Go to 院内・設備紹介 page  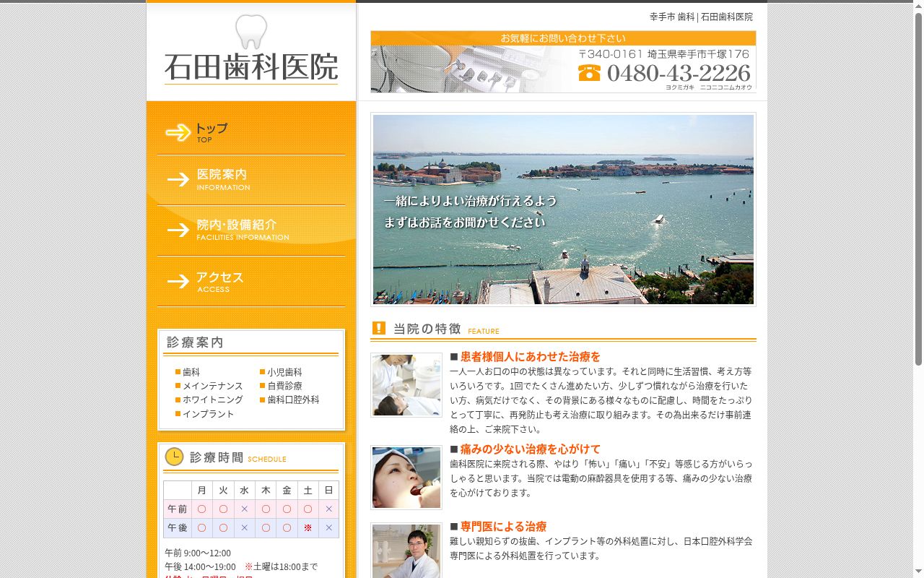[x=251, y=230]
